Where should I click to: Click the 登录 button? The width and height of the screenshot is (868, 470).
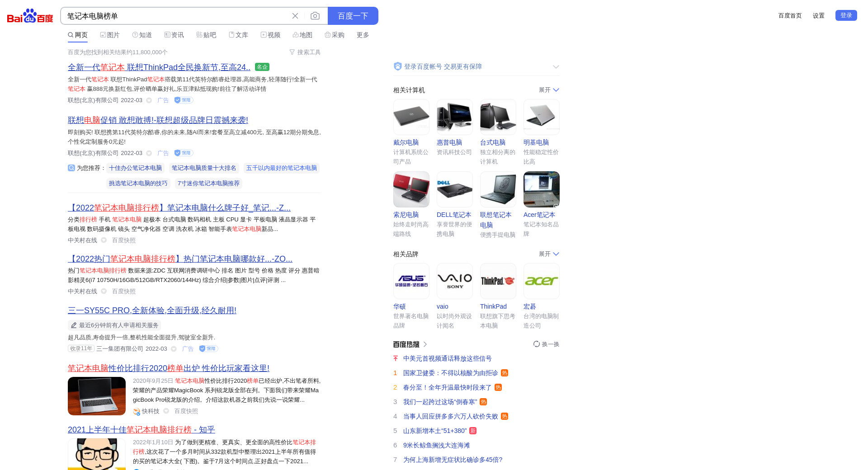tap(846, 15)
